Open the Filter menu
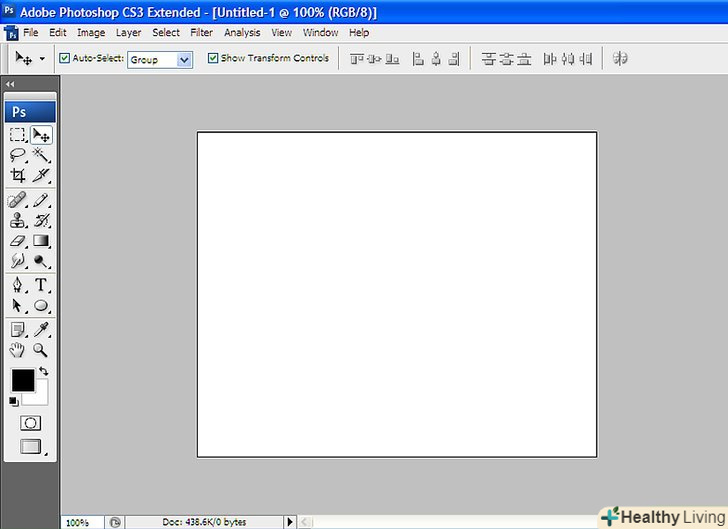 point(201,33)
